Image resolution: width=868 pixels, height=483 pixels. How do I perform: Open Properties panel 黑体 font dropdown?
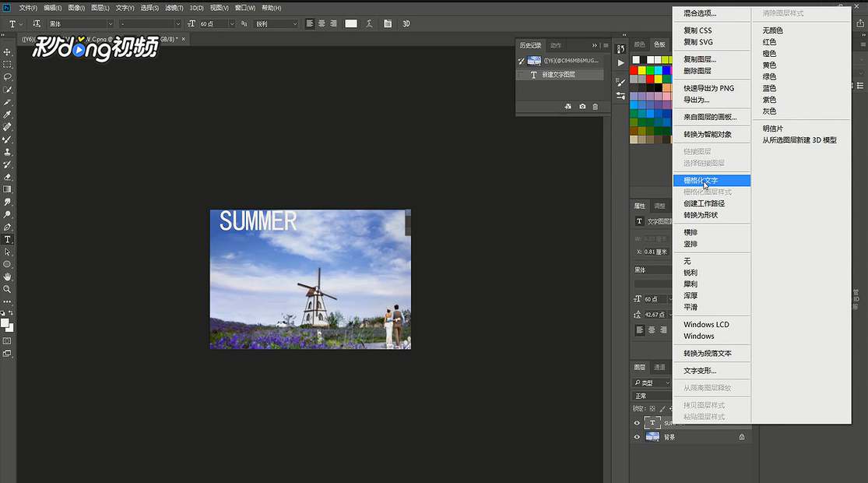(x=652, y=270)
